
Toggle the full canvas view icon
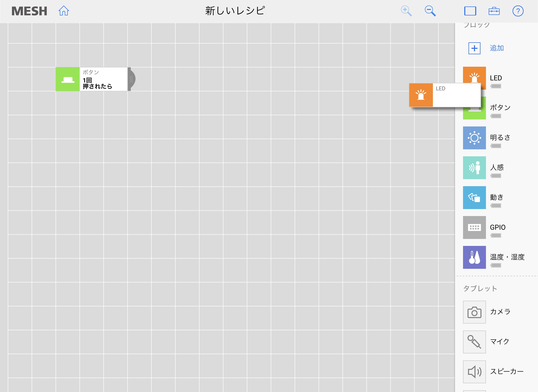point(470,11)
